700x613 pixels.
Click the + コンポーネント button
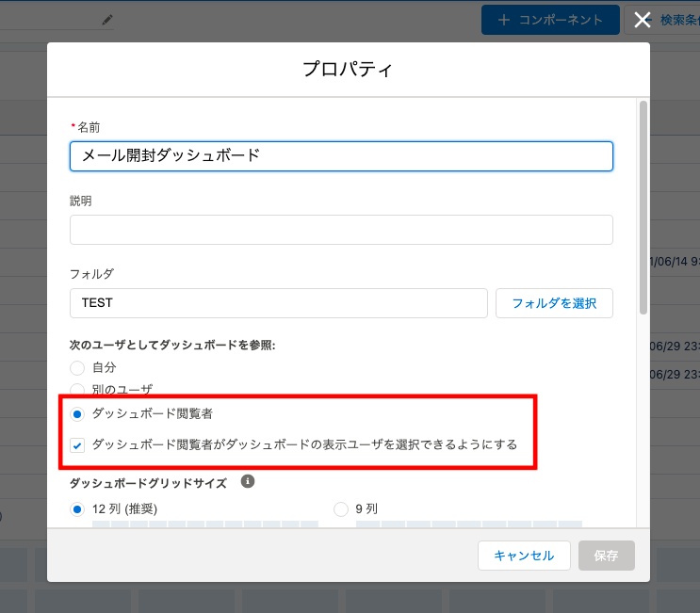(x=550, y=20)
